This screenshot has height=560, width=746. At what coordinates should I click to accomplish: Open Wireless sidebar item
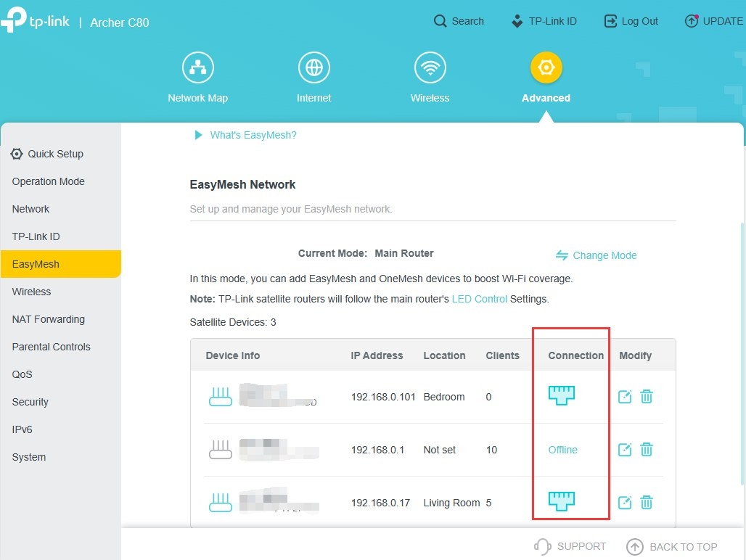coord(31,292)
